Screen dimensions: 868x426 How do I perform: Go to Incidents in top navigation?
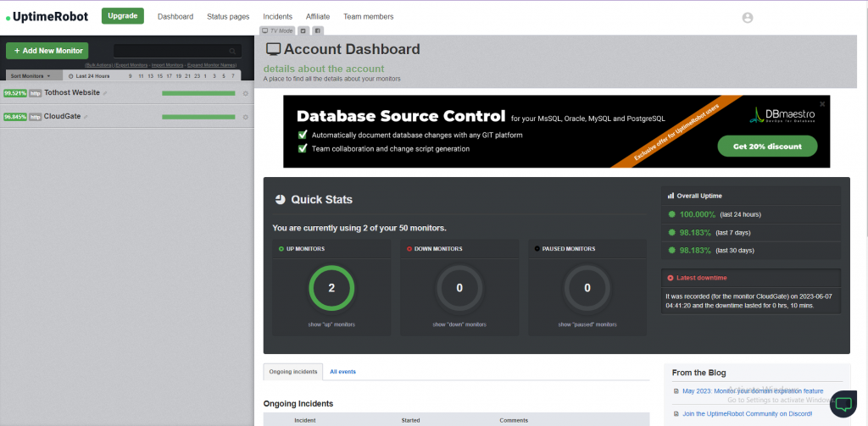pyautogui.click(x=278, y=17)
